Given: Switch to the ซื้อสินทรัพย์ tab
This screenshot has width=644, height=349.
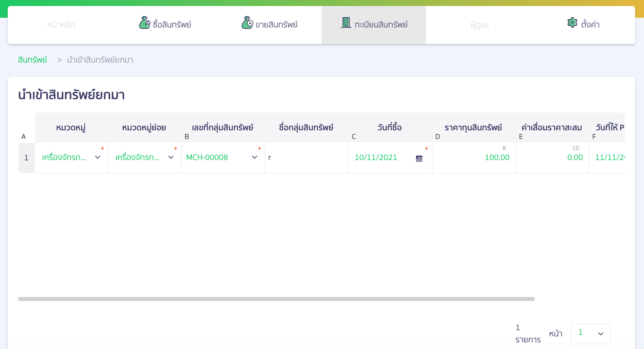Looking at the screenshot, I should (165, 25).
